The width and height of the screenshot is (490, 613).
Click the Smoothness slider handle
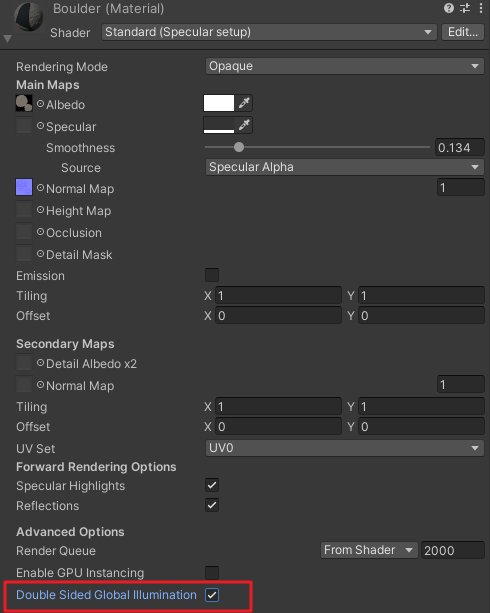(239, 147)
